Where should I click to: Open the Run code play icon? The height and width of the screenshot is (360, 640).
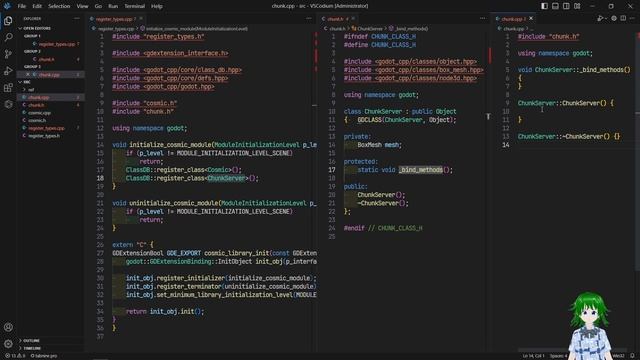tap(599, 18)
